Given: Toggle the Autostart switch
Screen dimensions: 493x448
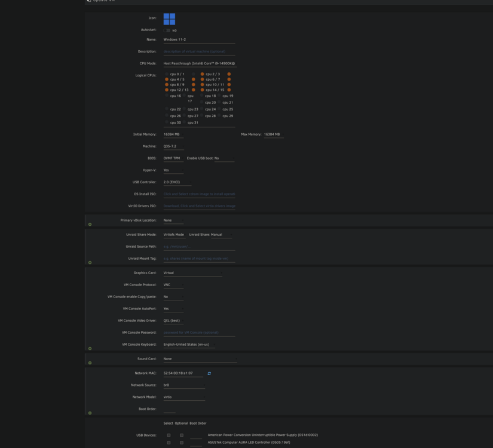Looking at the screenshot, I should pos(167,30).
